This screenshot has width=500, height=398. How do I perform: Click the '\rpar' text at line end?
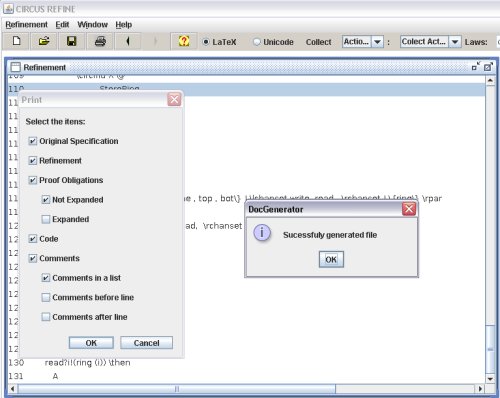pos(432,199)
